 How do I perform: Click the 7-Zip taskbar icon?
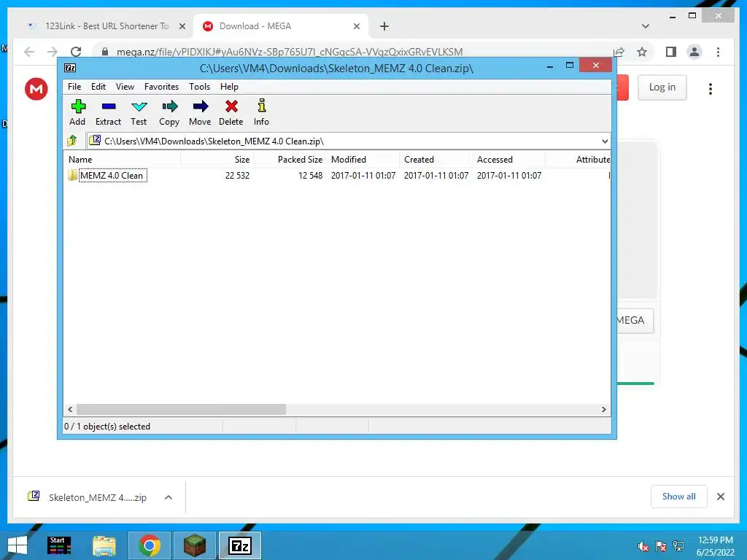click(x=239, y=545)
